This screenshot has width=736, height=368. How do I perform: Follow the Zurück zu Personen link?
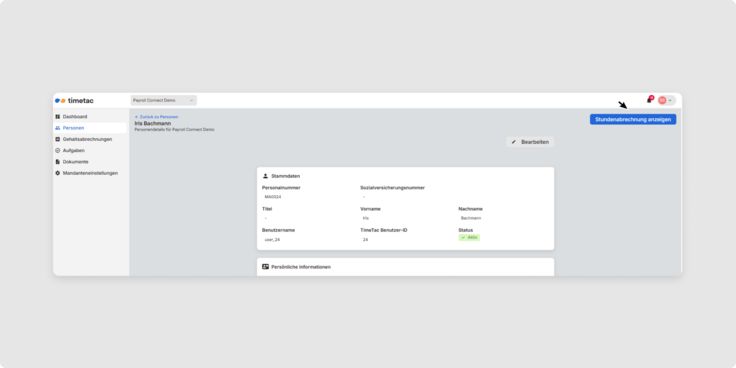pyautogui.click(x=156, y=116)
